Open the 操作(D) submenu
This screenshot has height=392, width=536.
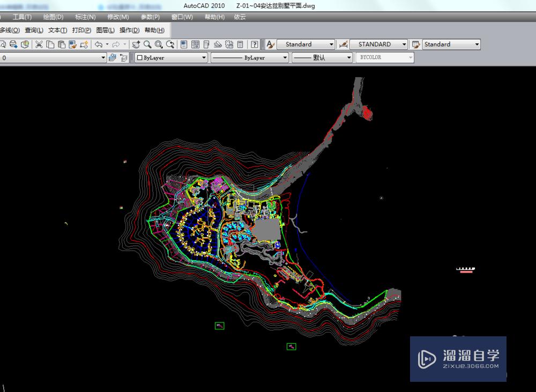(130, 31)
